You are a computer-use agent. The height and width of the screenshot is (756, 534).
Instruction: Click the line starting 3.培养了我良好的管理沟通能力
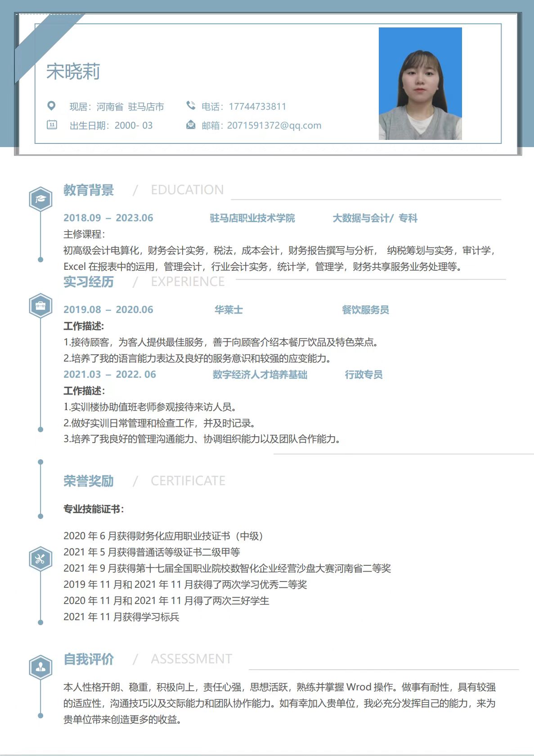coord(202,439)
